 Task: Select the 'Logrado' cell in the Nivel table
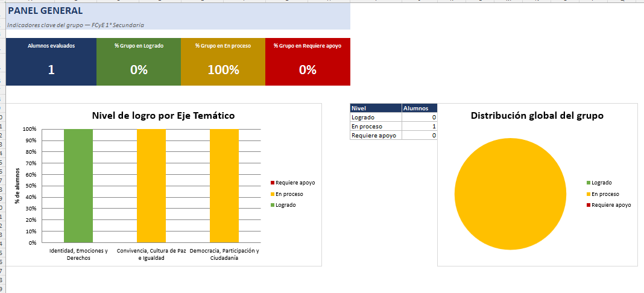pos(376,118)
